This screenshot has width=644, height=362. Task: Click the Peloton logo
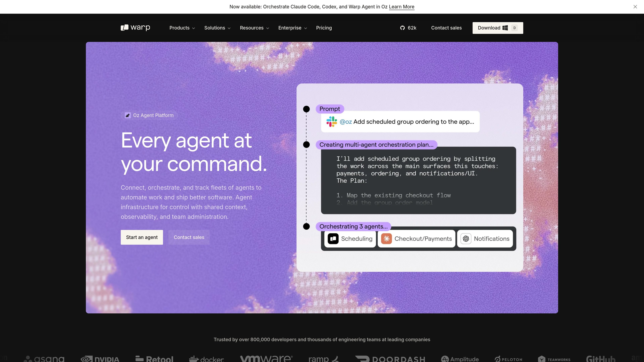click(508, 359)
